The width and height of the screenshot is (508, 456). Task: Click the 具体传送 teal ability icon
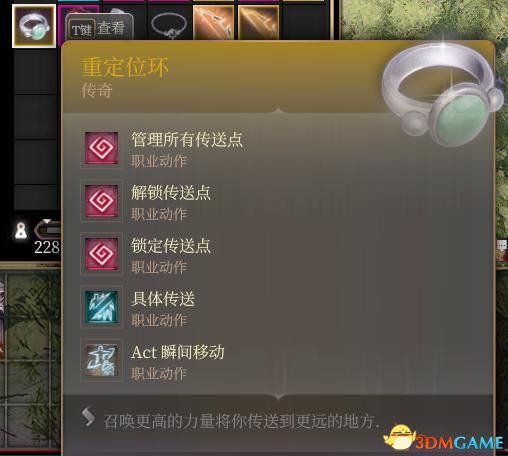(x=101, y=307)
